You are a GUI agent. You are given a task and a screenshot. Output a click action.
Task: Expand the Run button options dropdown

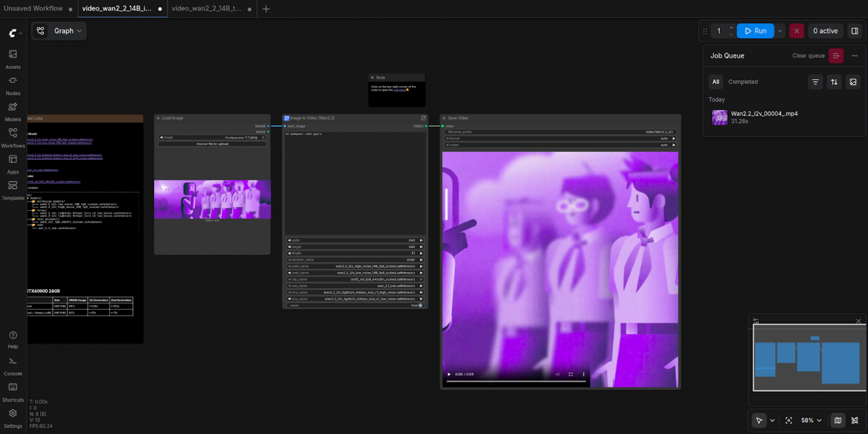click(780, 31)
